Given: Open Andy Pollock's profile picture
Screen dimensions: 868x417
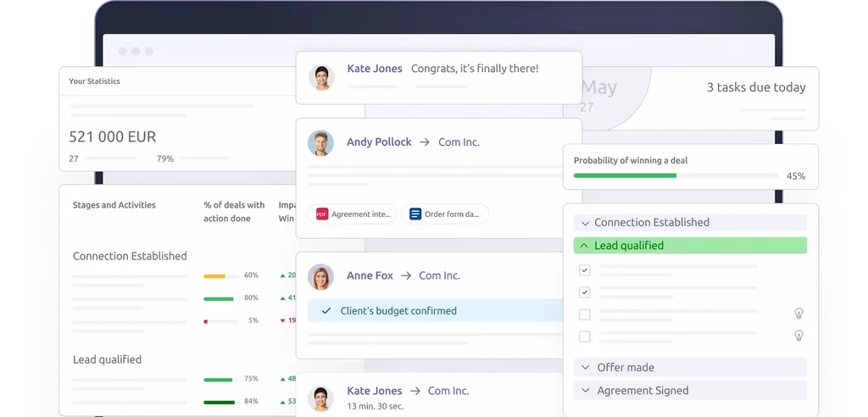Looking at the screenshot, I should tap(320, 143).
